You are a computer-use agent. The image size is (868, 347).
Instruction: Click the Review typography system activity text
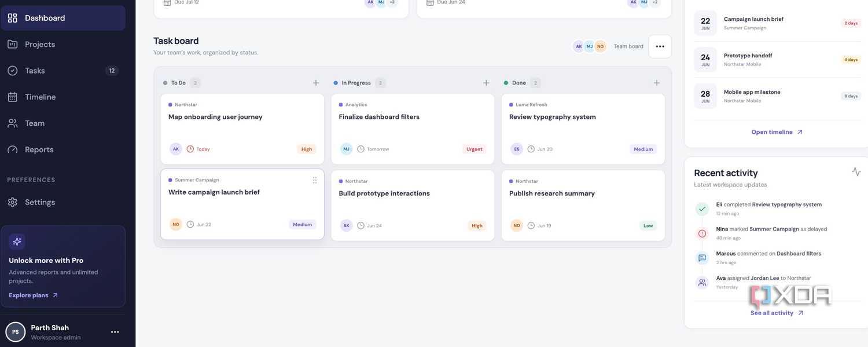click(768, 204)
